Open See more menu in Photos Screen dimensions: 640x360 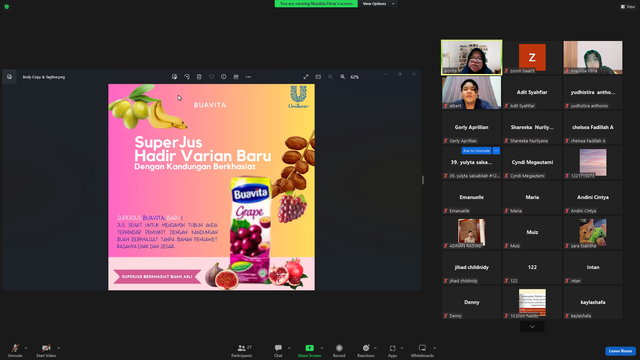[248, 77]
